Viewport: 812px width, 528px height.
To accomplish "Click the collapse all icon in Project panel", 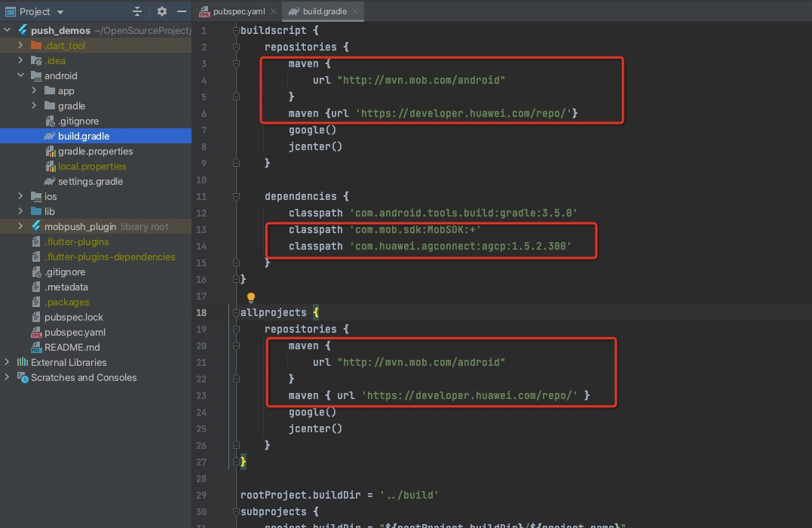I will pyautogui.click(x=136, y=11).
